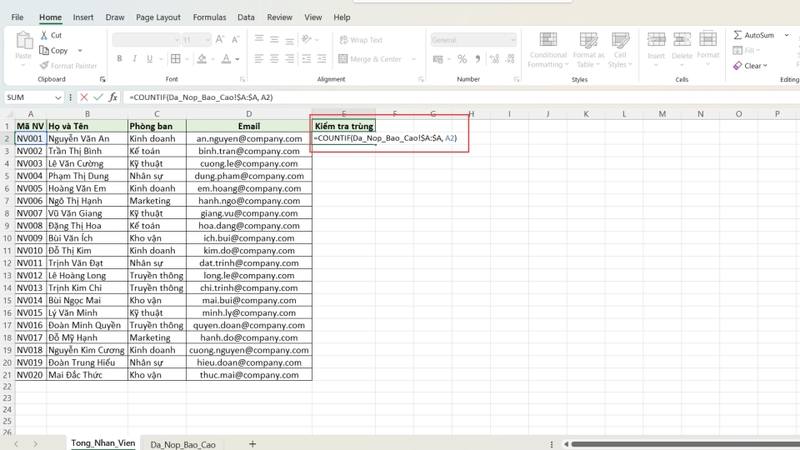Click the formula bar text
The height and width of the screenshot is (450, 800).
201,97
